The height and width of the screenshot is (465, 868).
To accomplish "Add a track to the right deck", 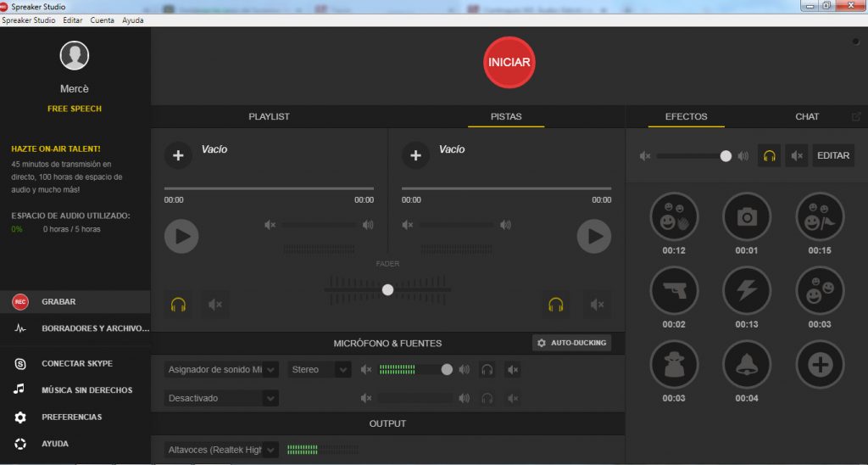I will pos(415,155).
